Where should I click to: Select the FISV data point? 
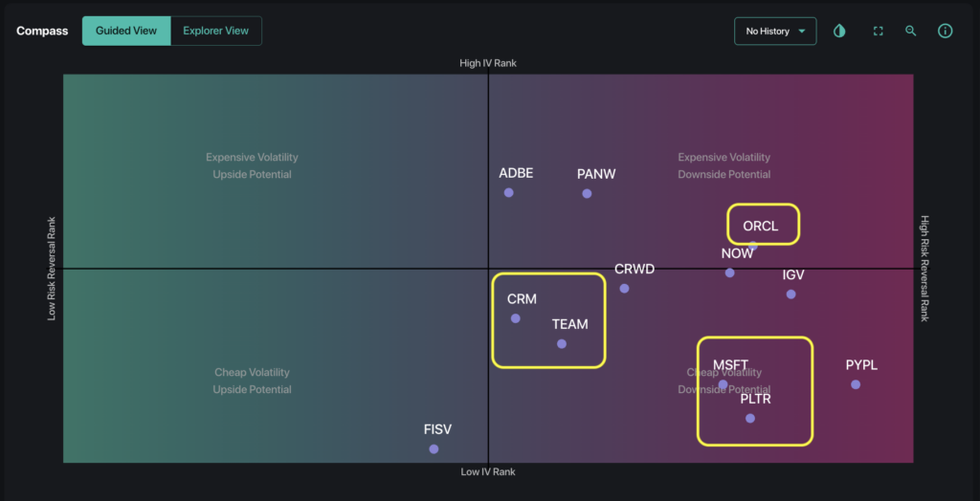tap(434, 449)
